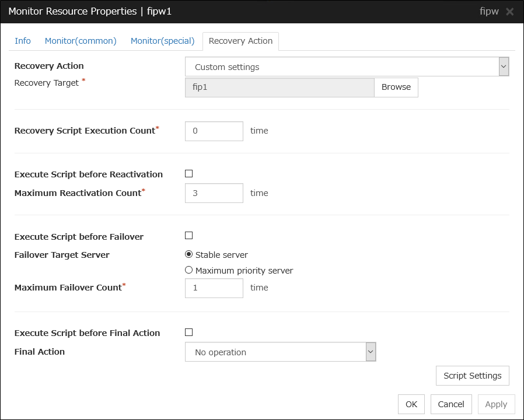Open the Monitor(common) tab
524x420 pixels.
pyautogui.click(x=81, y=41)
